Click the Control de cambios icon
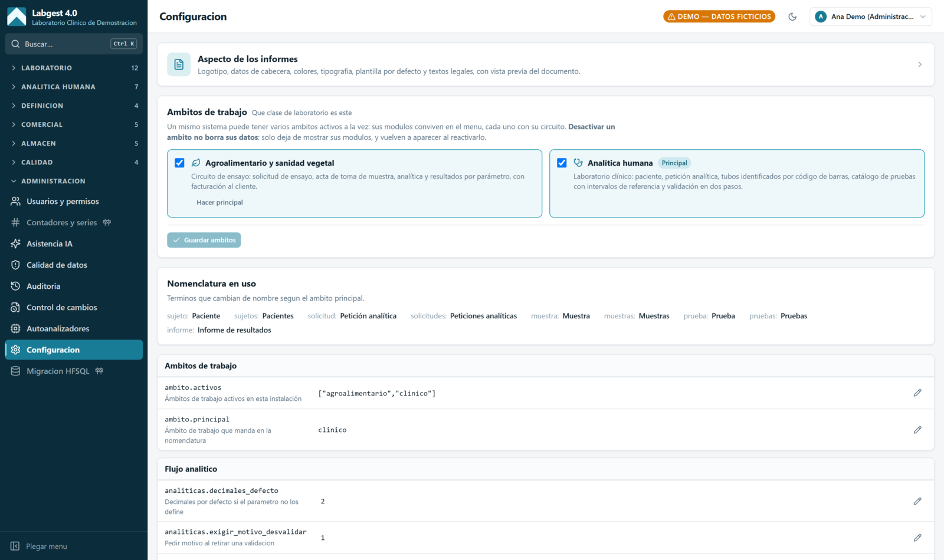The image size is (944, 560). point(15,308)
